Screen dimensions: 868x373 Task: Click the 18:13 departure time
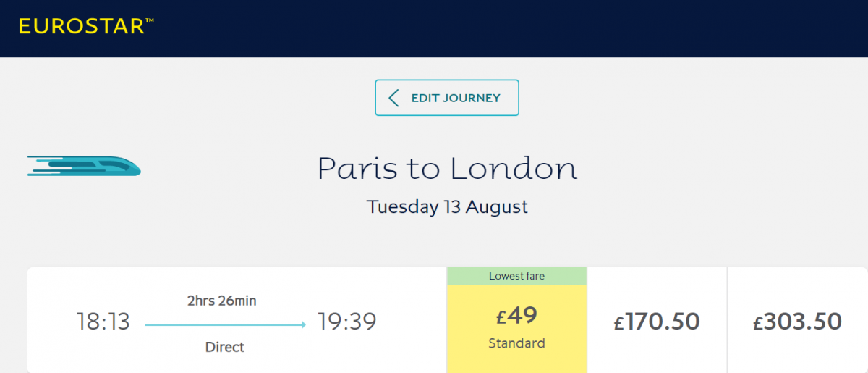[103, 322]
